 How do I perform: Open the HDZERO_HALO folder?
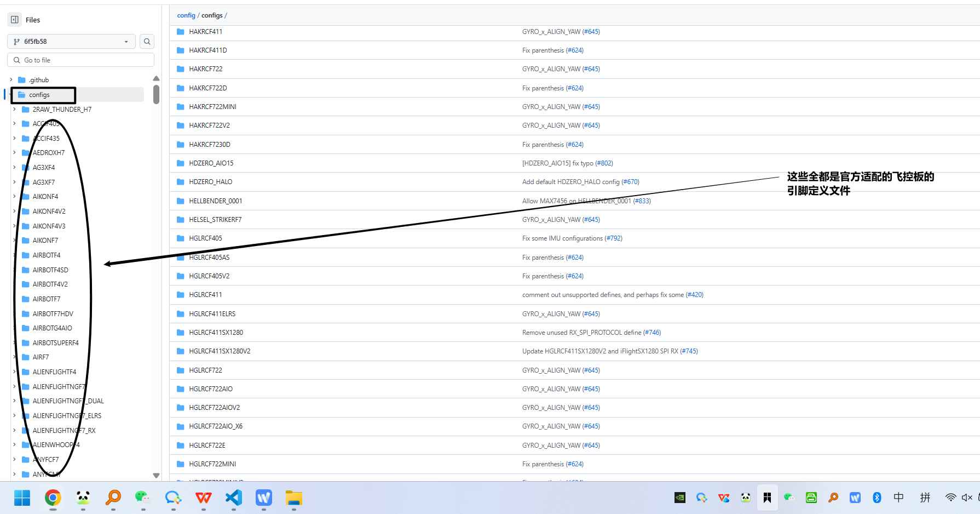tap(211, 182)
